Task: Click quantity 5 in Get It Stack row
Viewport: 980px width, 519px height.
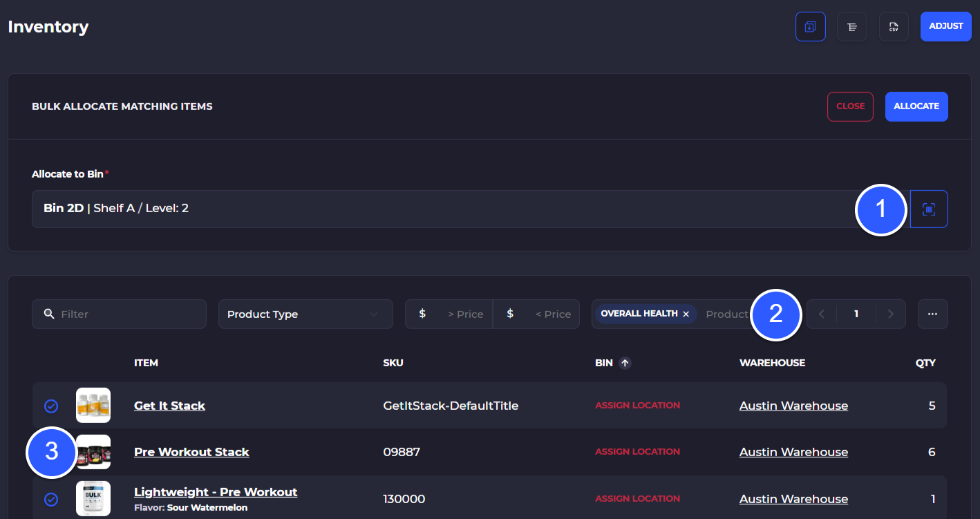Action: click(932, 406)
